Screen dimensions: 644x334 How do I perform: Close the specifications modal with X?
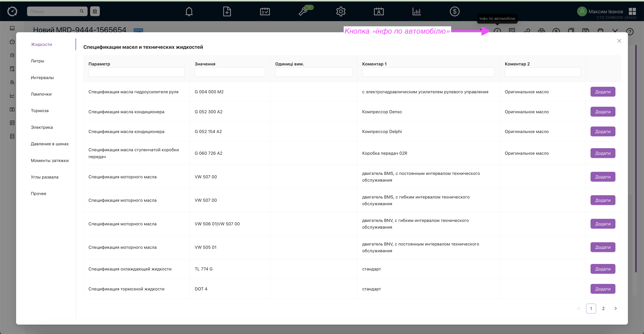[x=619, y=41]
